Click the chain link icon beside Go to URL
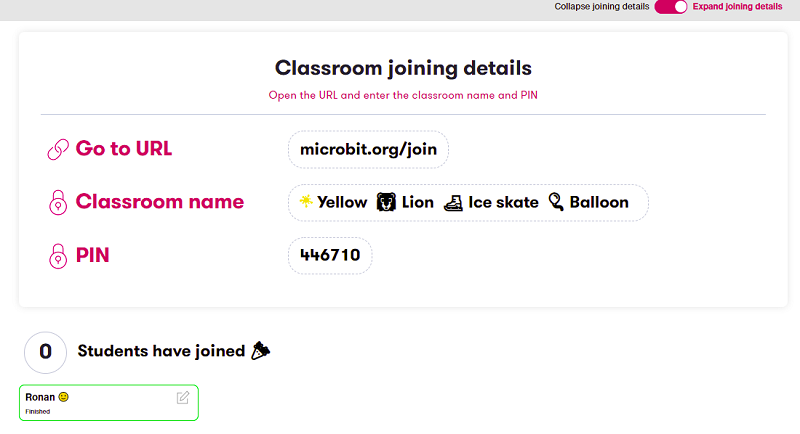This screenshot has width=800, height=434. coord(57,150)
